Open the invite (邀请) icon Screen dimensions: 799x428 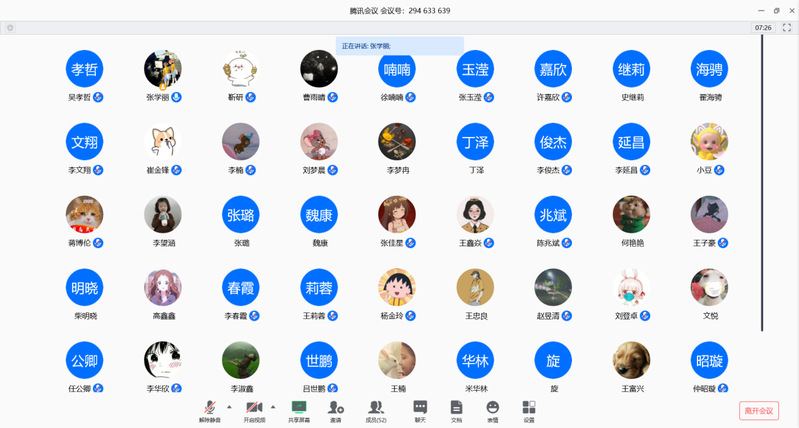(x=335, y=407)
